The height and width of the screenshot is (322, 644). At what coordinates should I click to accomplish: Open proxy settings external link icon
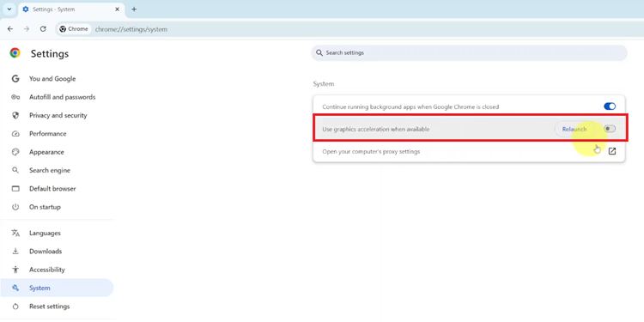pos(612,151)
